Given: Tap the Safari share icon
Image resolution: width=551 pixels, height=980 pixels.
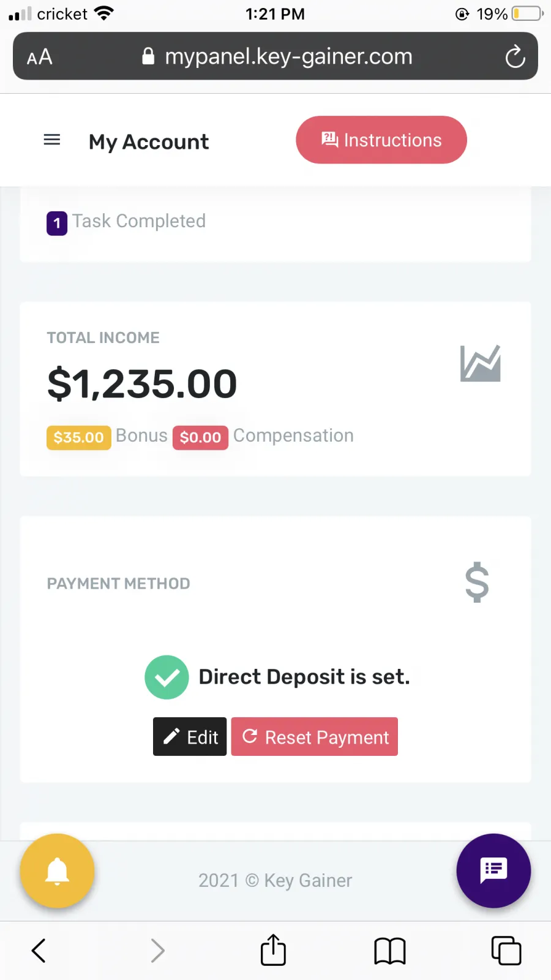Looking at the screenshot, I should 273,950.
